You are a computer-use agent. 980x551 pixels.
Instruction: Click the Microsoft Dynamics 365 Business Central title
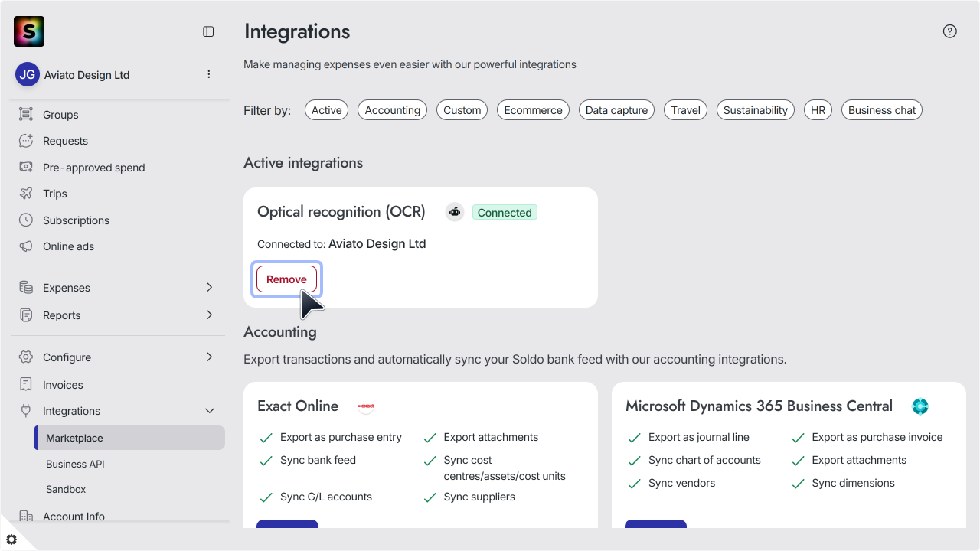[759, 406]
